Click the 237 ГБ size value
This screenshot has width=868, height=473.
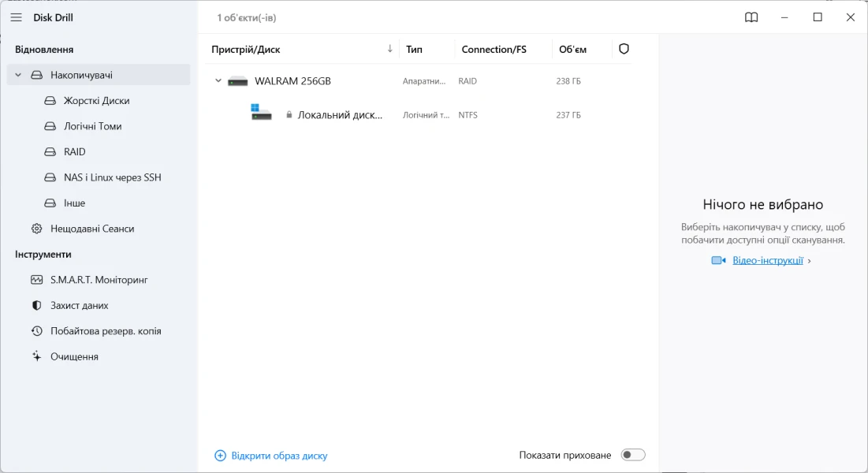point(568,115)
